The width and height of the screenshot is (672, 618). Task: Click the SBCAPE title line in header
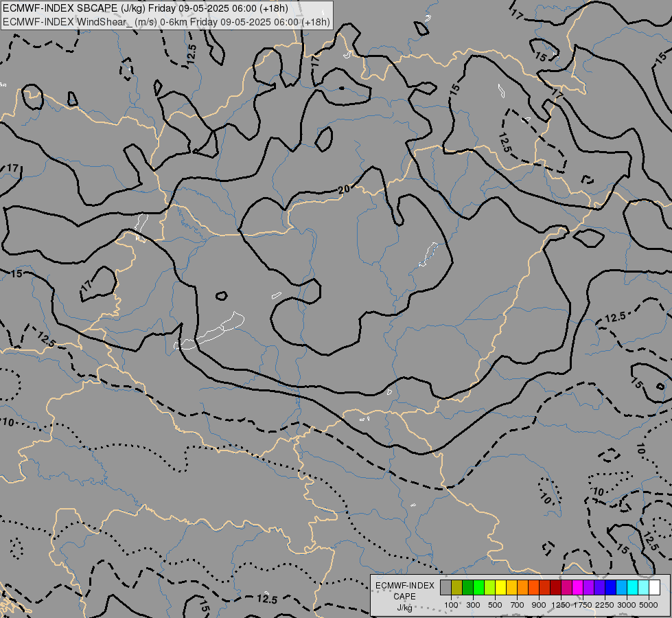[146, 8]
